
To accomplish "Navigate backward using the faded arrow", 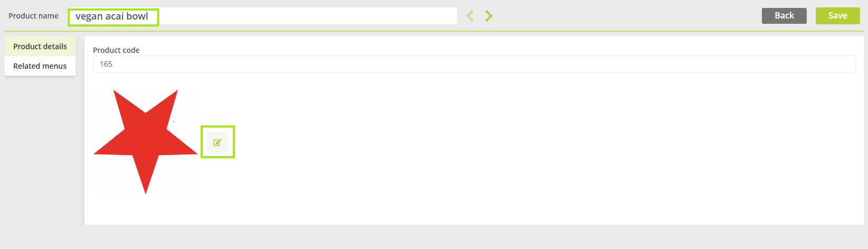I will coord(470,16).
